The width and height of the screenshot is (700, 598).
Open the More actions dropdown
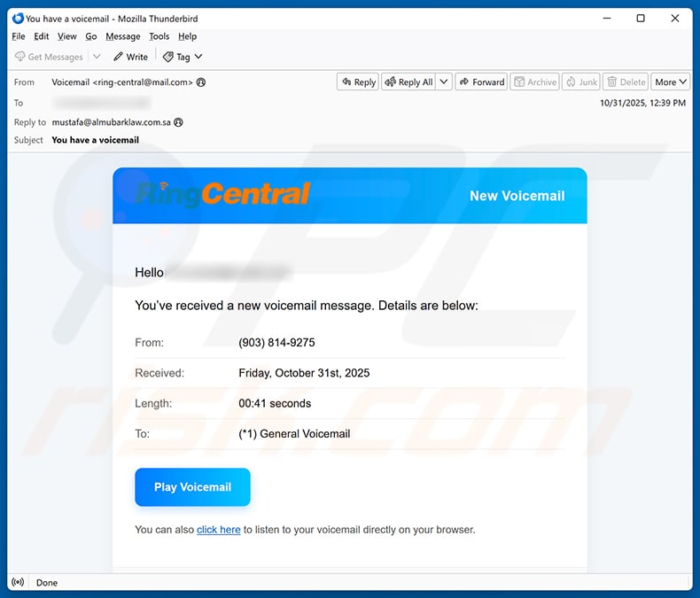pyautogui.click(x=671, y=82)
